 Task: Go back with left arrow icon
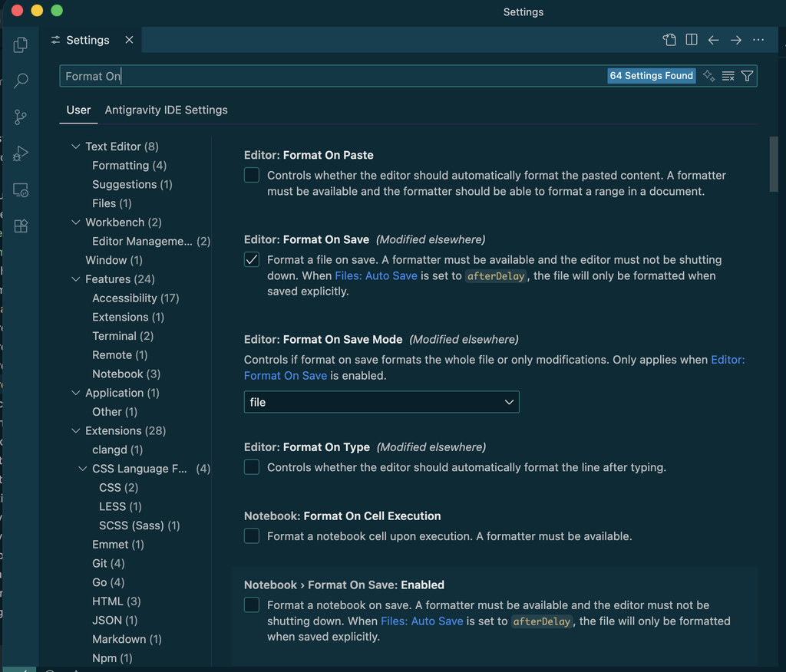[x=713, y=40]
